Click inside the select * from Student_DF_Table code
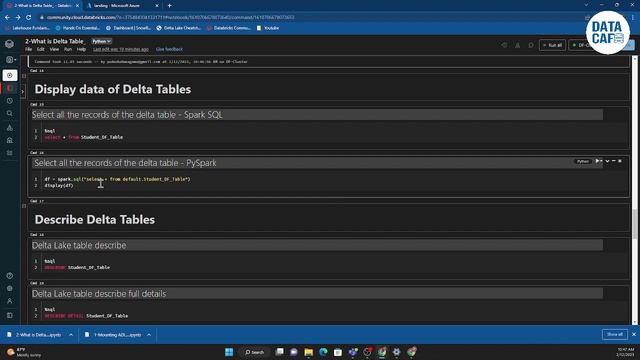 pos(84,137)
